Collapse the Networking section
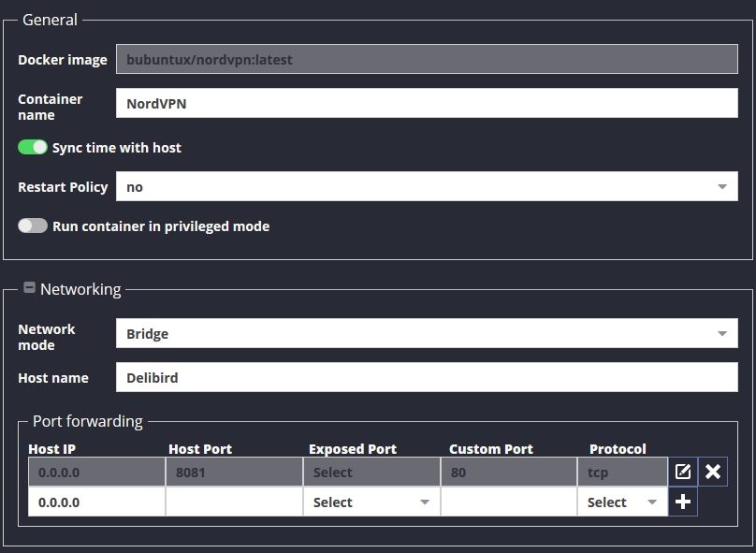Image resolution: width=756 pixels, height=553 pixels. [29, 288]
